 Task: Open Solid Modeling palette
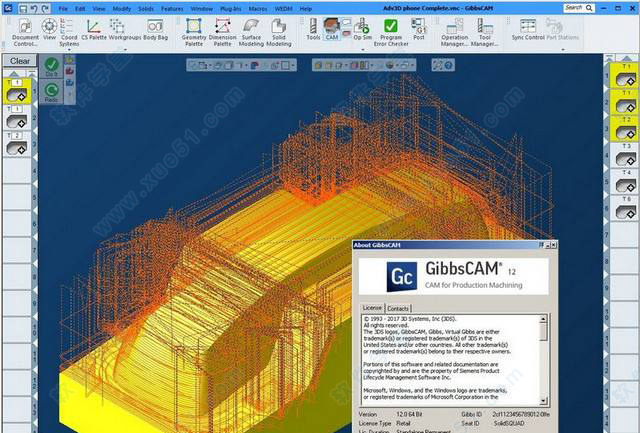click(279, 32)
